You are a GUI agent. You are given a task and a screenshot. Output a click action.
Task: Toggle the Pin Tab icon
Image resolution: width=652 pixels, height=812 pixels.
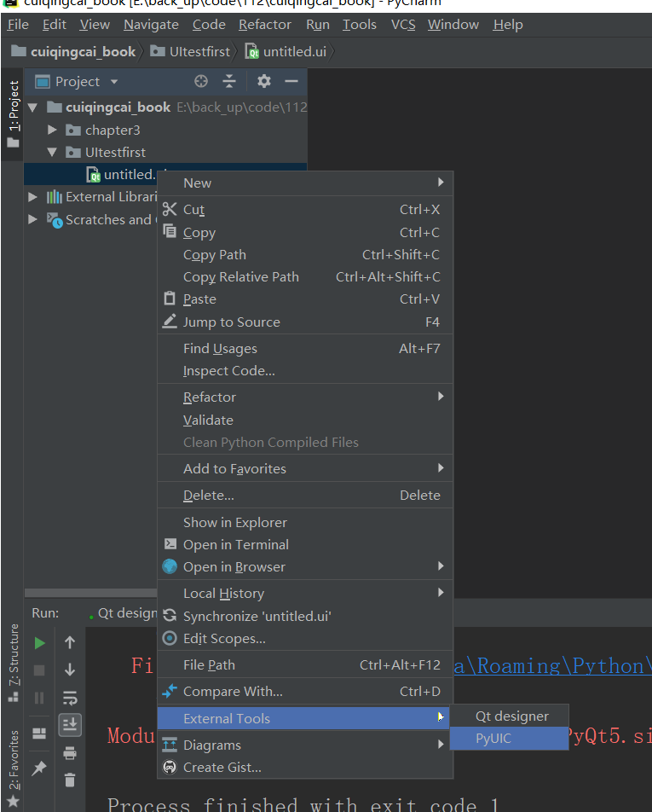(x=39, y=768)
